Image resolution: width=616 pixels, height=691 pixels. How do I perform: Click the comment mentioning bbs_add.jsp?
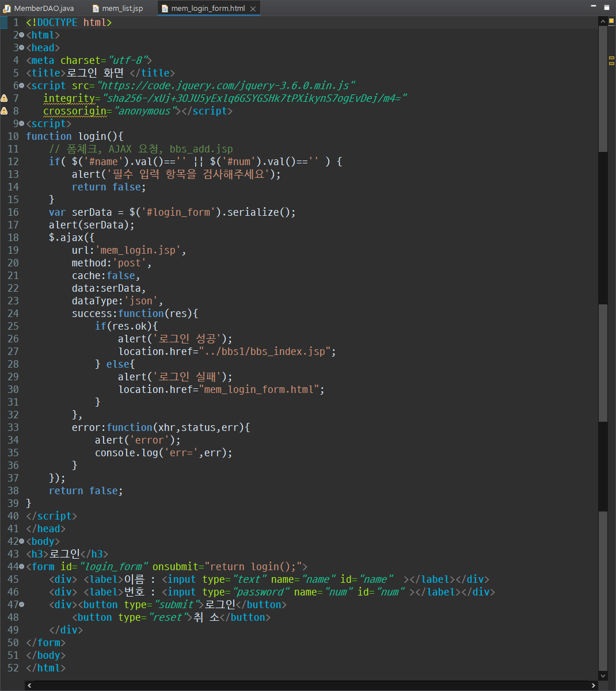141,149
